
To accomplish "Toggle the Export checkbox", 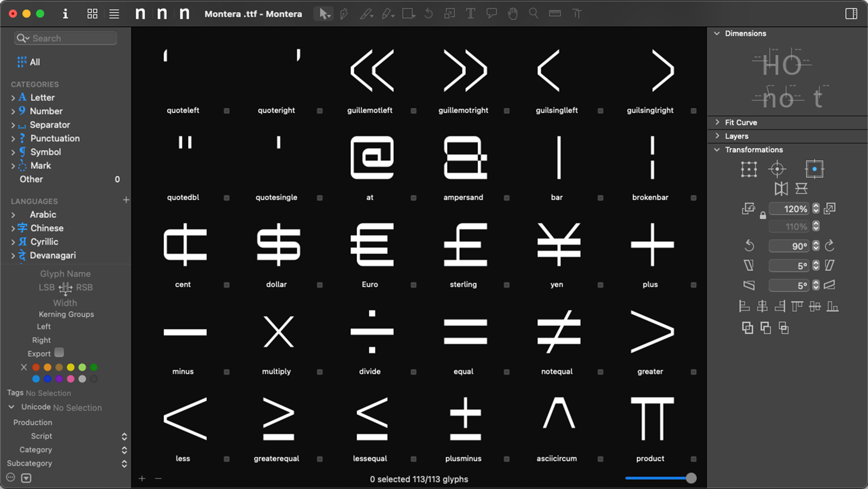I will tap(59, 352).
